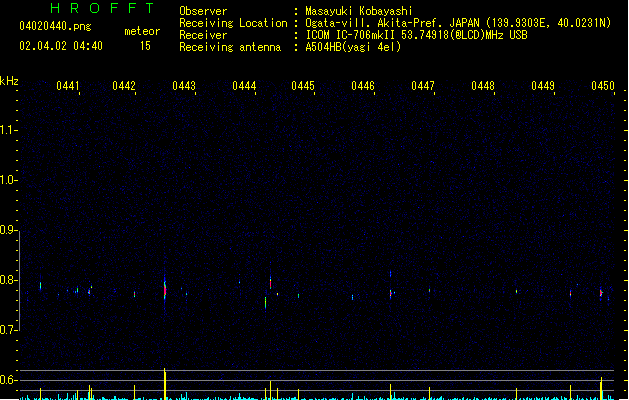
Task: Click the 0.8 kHz axis label
Action: (8, 280)
